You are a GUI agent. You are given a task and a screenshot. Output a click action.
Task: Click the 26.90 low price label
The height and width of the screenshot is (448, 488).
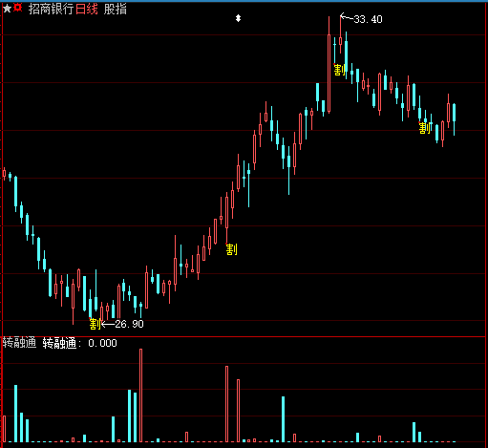click(x=129, y=324)
